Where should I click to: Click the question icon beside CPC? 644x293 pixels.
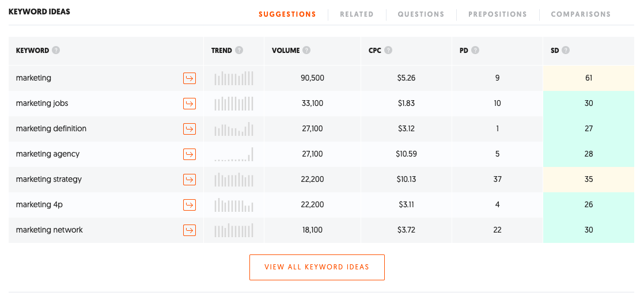click(x=388, y=51)
